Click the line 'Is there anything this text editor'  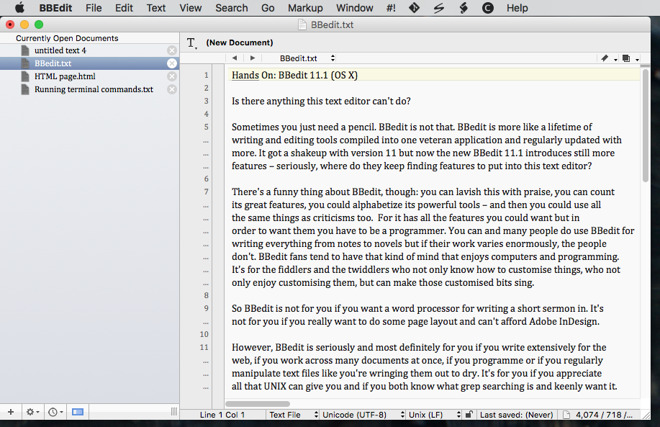[321, 101]
